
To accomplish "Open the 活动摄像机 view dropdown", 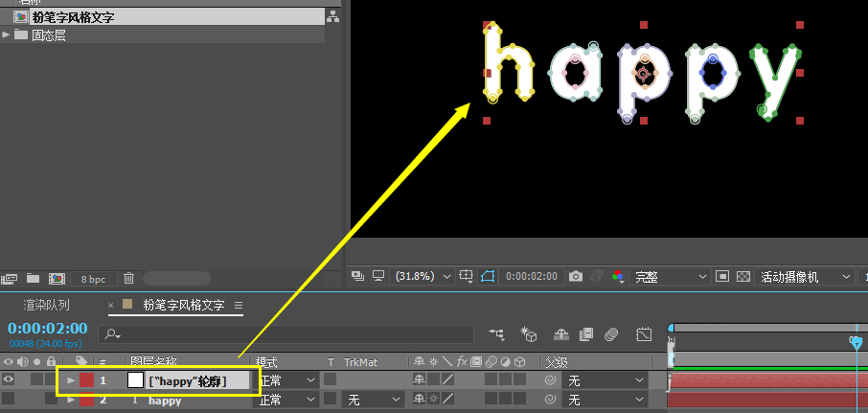I will [805, 276].
